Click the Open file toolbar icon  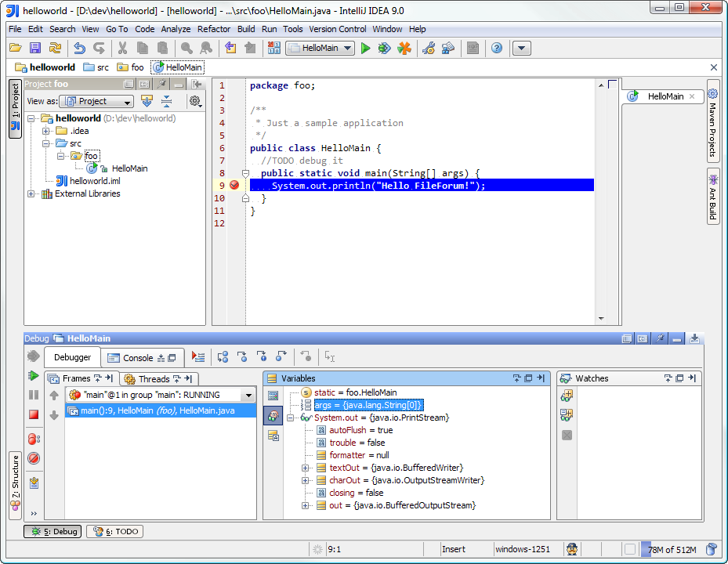pos(16,48)
